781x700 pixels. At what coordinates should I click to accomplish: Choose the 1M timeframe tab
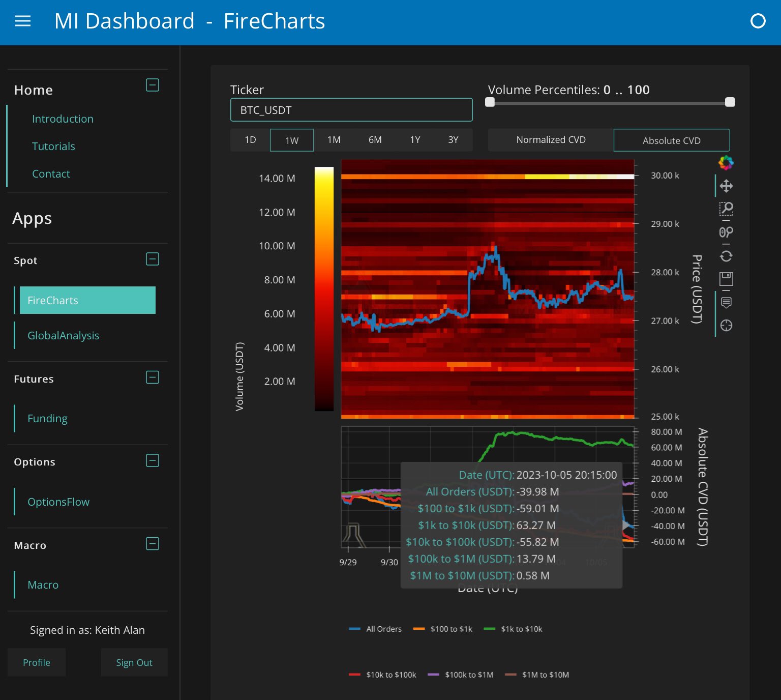[334, 140]
